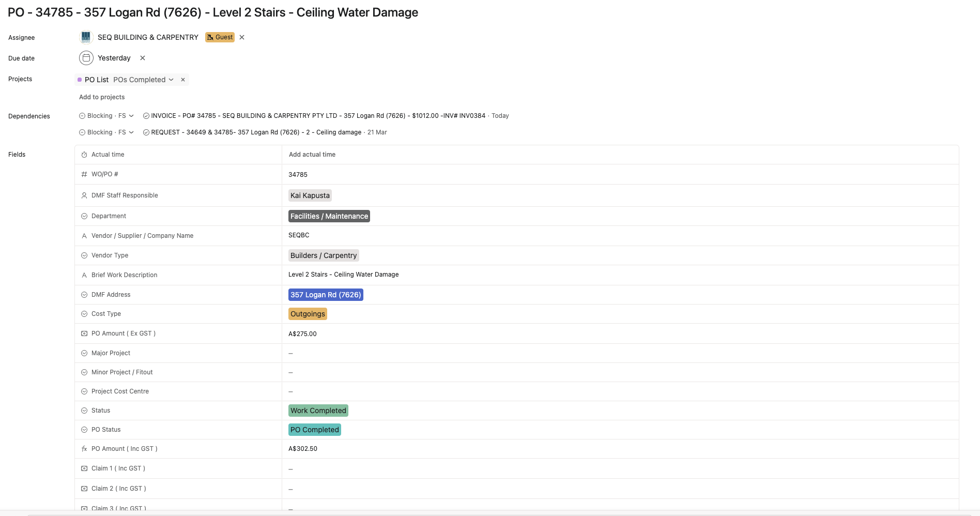Open the second Blocking FS dropdown
Viewport: 980px width, 516px height.
click(106, 132)
